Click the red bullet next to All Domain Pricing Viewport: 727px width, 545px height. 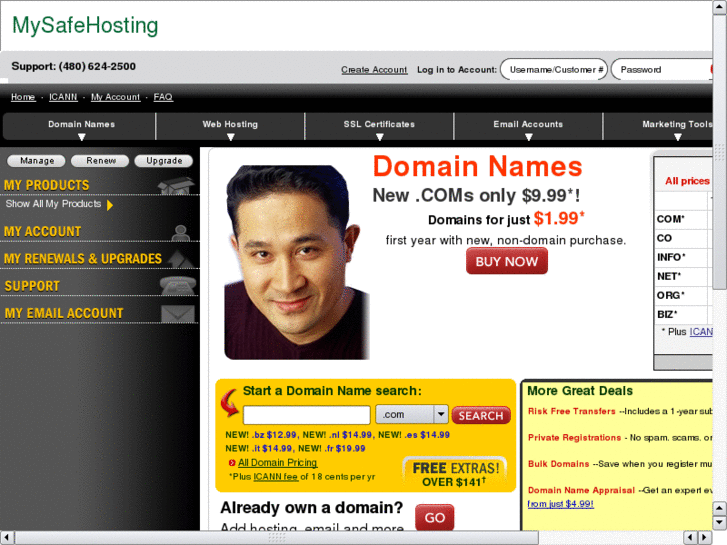[232, 463]
